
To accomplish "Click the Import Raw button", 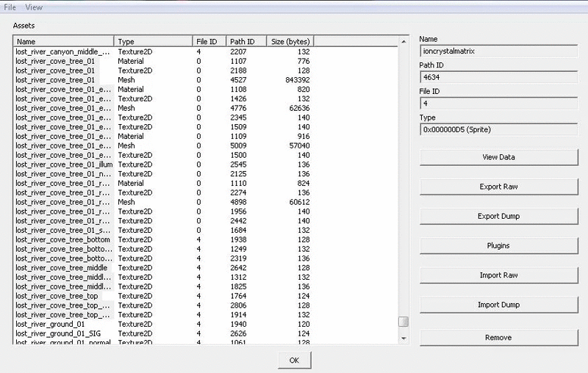I will pyautogui.click(x=499, y=275).
